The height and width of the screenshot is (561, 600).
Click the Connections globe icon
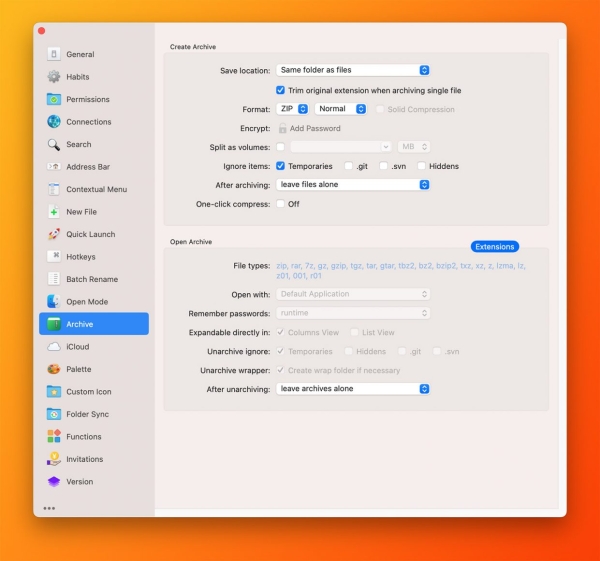point(54,122)
